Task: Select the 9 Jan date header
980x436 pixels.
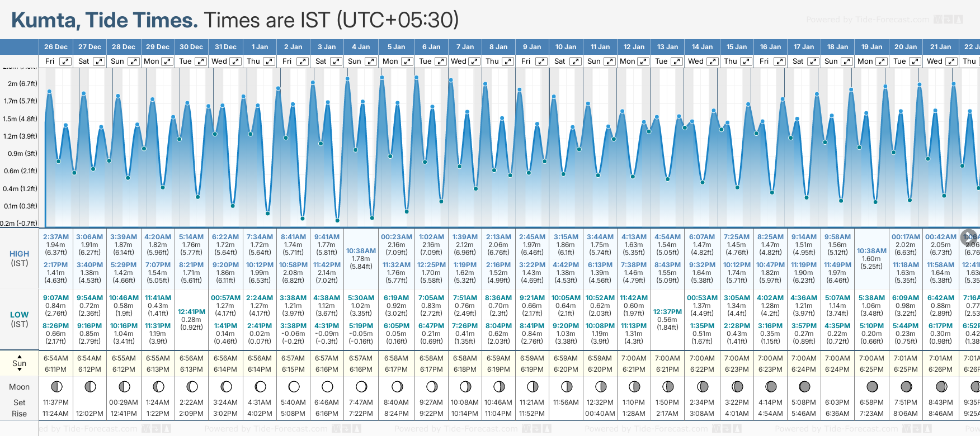Action: click(532, 47)
